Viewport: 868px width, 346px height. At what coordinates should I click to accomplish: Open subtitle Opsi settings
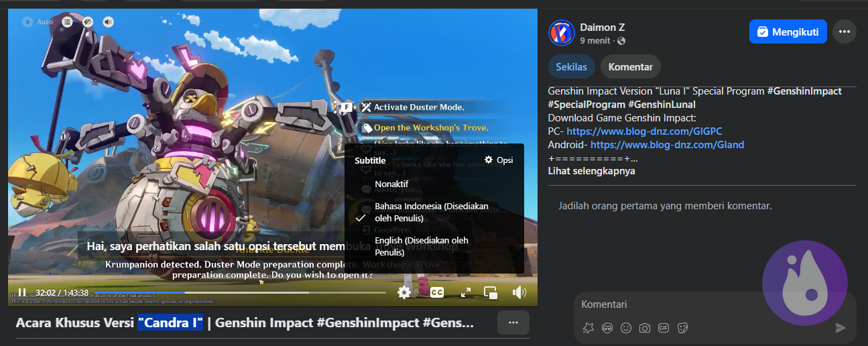point(499,160)
